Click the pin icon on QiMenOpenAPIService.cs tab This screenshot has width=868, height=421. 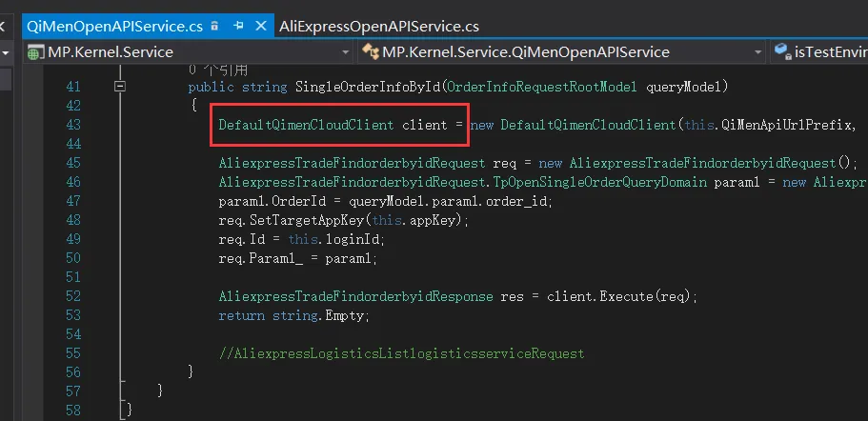(238, 26)
